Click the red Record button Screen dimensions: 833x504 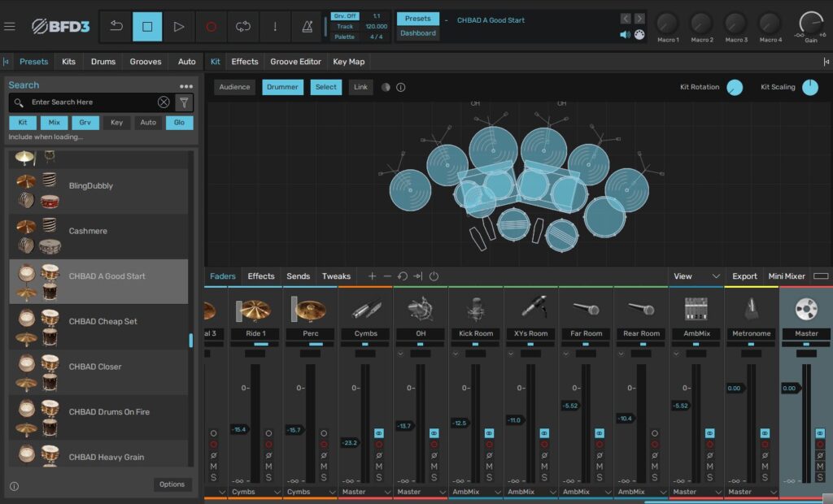211,27
